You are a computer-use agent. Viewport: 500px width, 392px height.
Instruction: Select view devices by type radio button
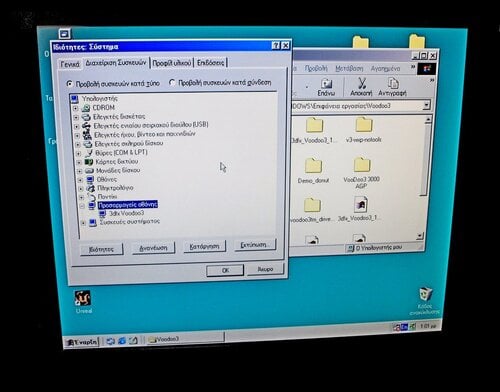69,84
